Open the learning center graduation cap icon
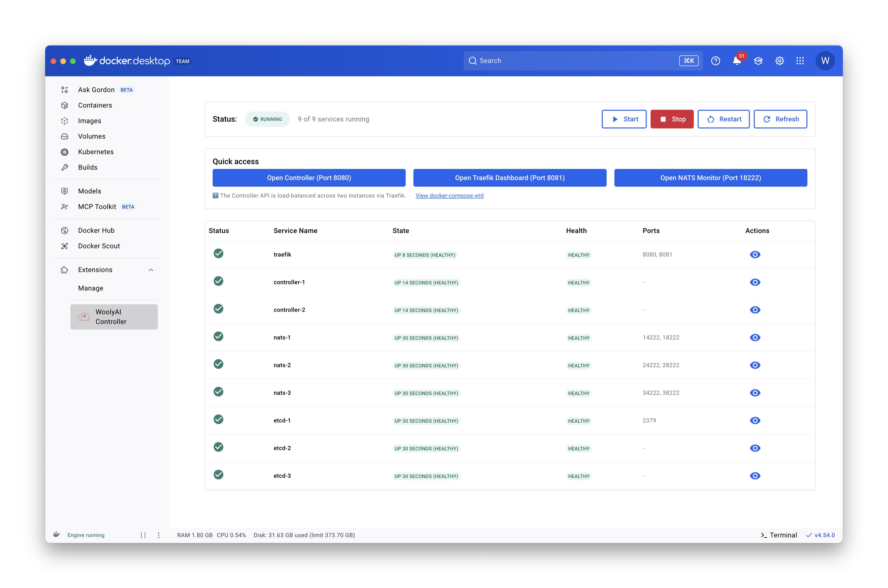The image size is (888, 588). [758, 60]
